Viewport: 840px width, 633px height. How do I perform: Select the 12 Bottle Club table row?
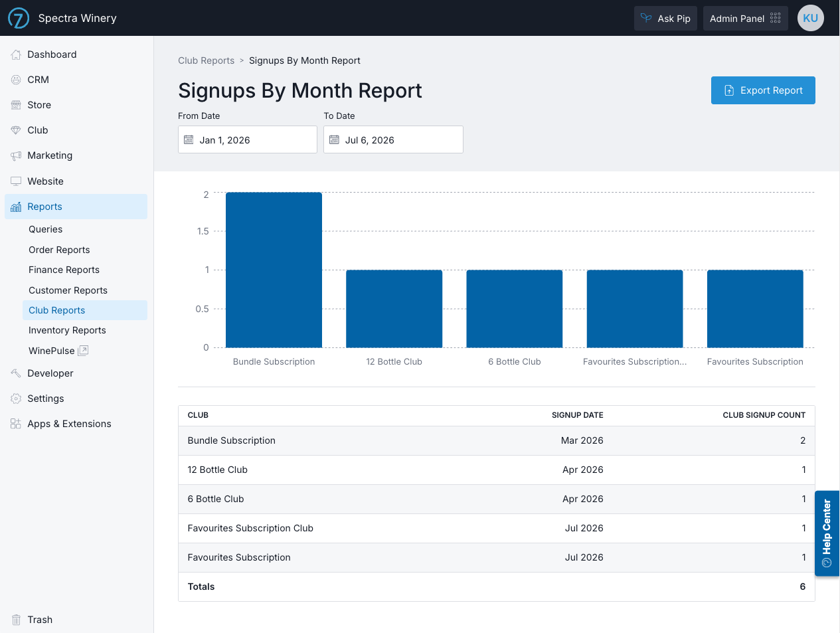(x=497, y=470)
